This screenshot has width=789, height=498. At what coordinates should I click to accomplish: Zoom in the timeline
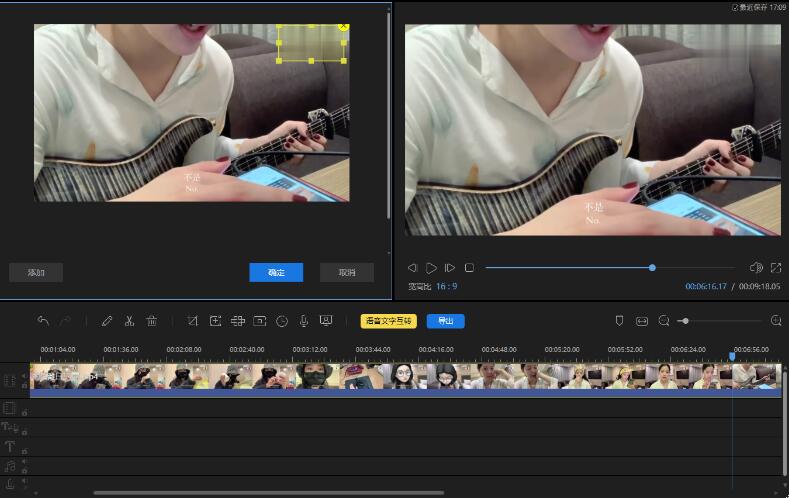(x=776, y=320)
